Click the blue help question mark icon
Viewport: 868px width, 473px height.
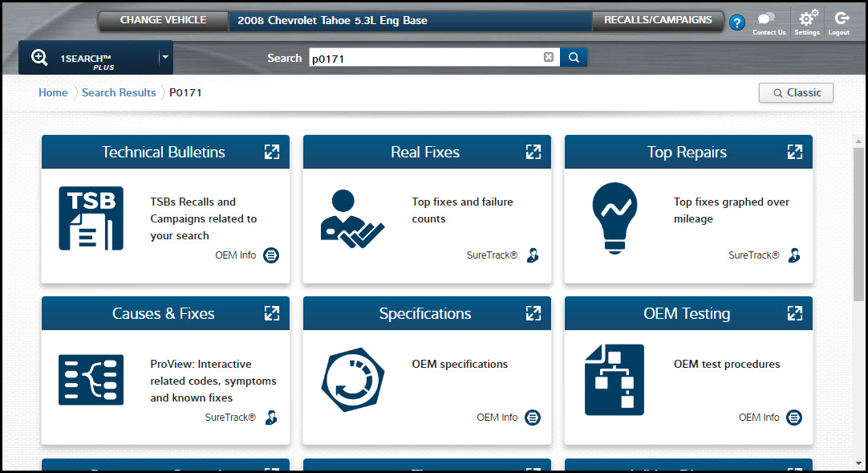pos(737,23)
